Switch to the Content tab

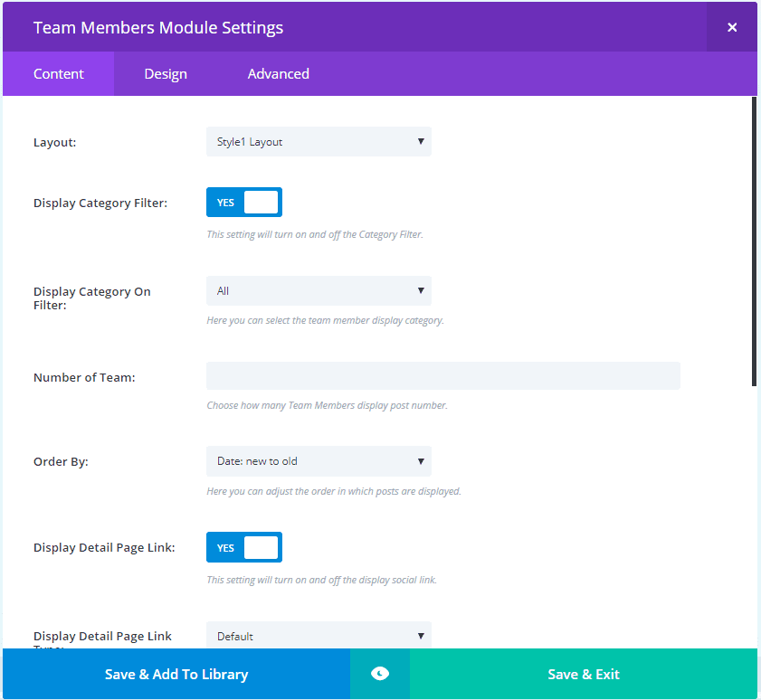click(59, 74)
